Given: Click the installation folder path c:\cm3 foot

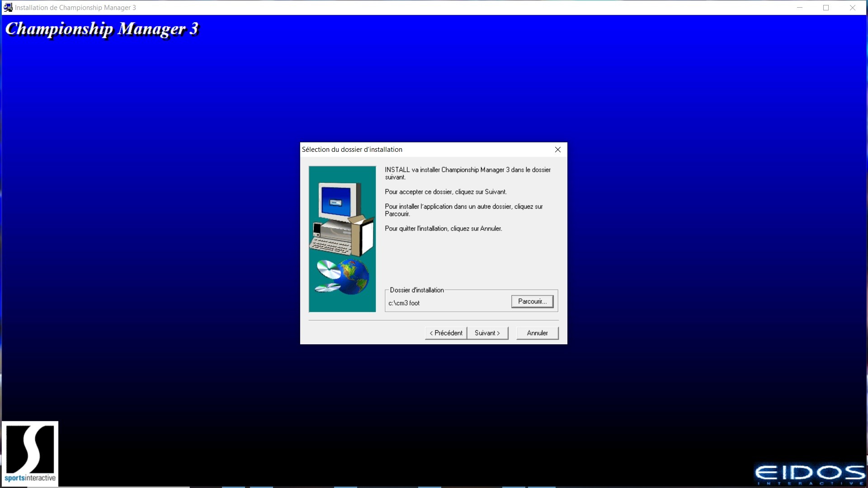Looking at the screenshot, I should pyautogui.click(x=404, y=303).
